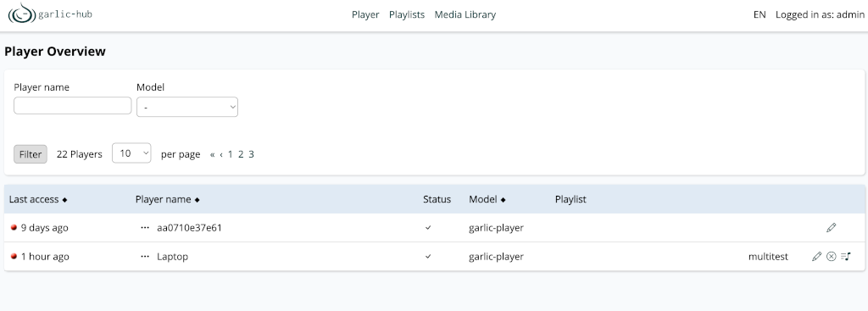Click the Player Overview heading
868x311 pixels.
55,52
